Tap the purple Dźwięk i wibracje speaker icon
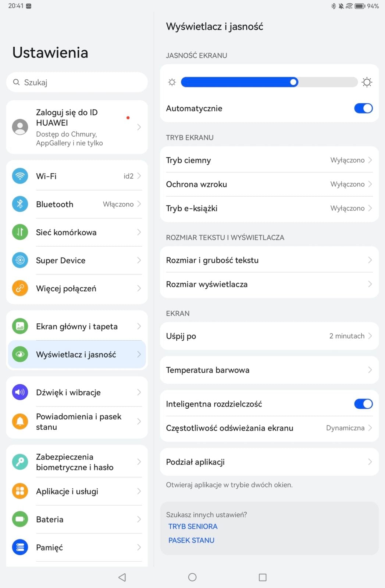The width and height of the screenshot is (385, 588). point(20,392)
